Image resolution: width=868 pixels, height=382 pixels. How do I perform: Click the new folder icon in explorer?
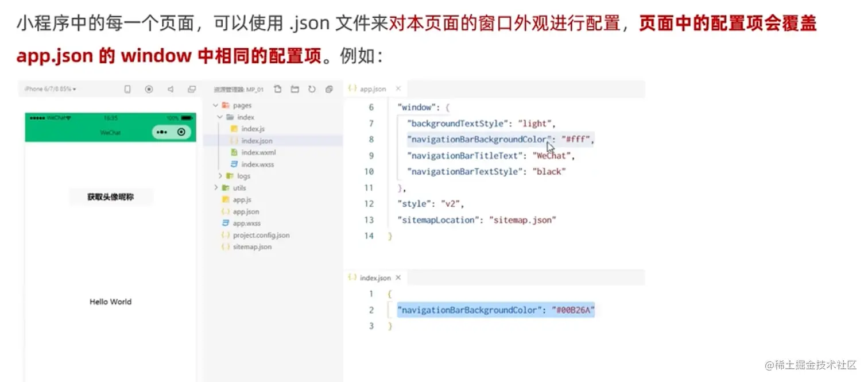295,89
